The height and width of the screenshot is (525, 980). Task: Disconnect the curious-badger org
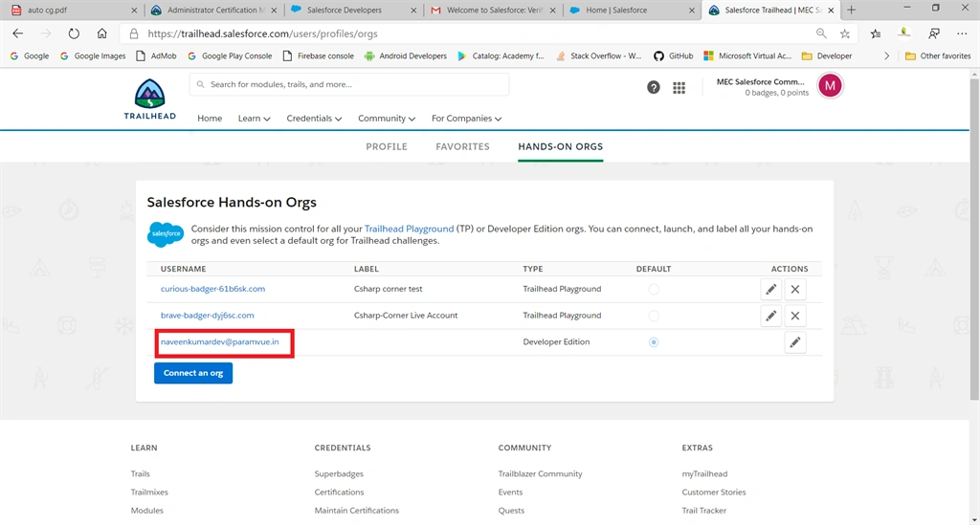(795, 289)
